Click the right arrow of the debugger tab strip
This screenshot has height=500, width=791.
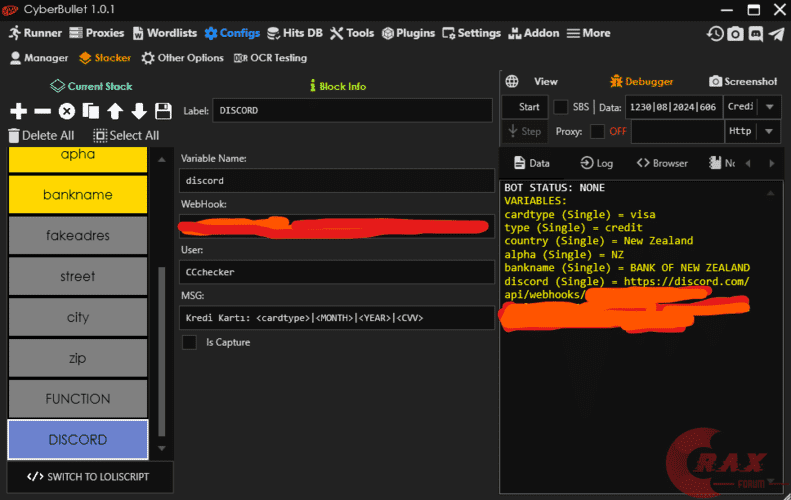771,163
